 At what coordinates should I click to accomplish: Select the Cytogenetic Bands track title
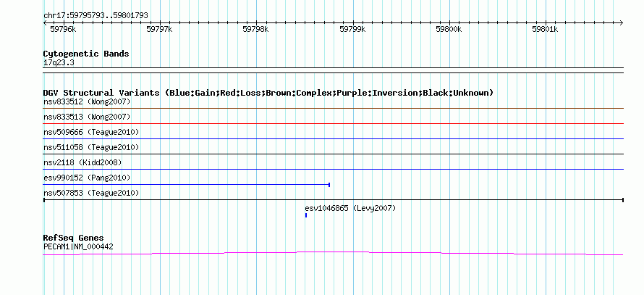point(86,54)
